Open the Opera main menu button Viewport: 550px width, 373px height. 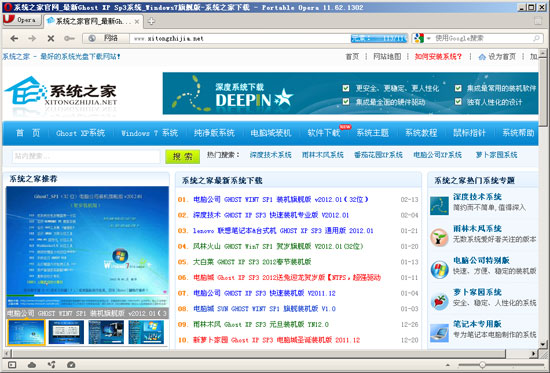(22, 20)
